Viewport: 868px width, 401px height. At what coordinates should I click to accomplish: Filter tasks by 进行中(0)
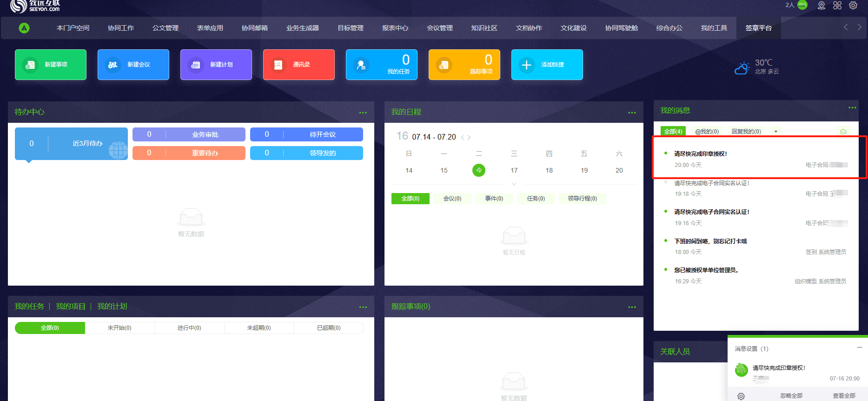click(189, 328)
